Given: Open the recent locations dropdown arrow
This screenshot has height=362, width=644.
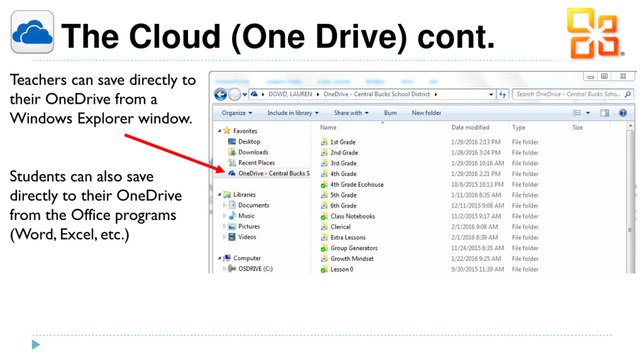Looking at the screenshot, I should (245, 95).
